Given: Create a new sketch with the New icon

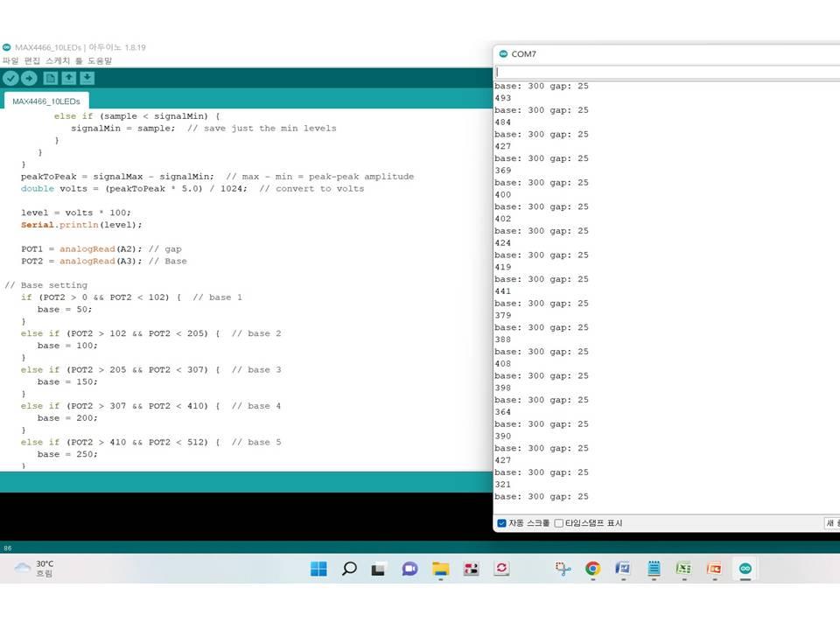Looking at the screenshot, I should pyautogui.click(x=51, y=78).
